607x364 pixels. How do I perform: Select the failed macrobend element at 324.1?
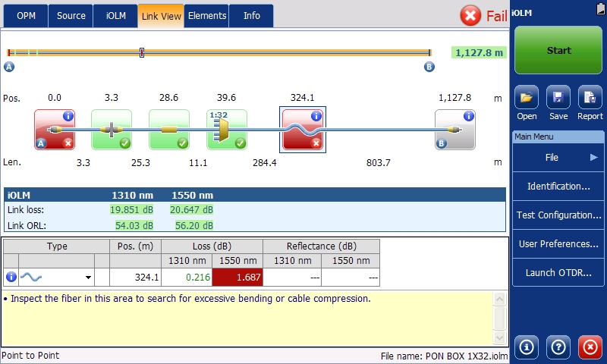(x=303, y=130)
